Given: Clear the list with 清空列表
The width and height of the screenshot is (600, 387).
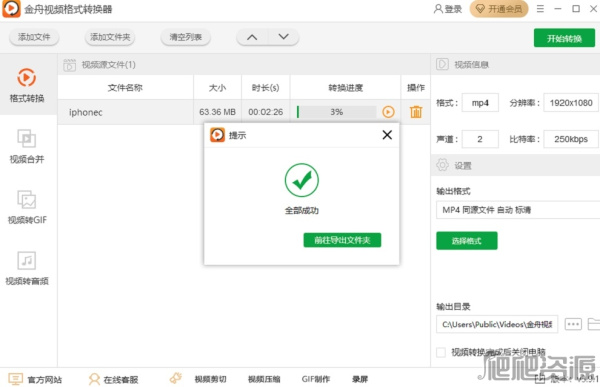Looking at the screenshot, I should tap(186, 37).
